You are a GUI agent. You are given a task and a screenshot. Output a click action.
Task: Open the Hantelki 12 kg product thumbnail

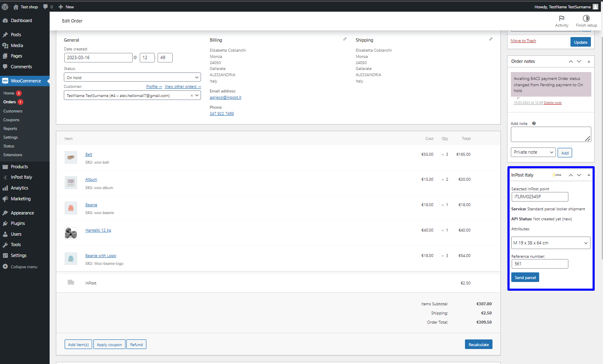coord(71,233)
